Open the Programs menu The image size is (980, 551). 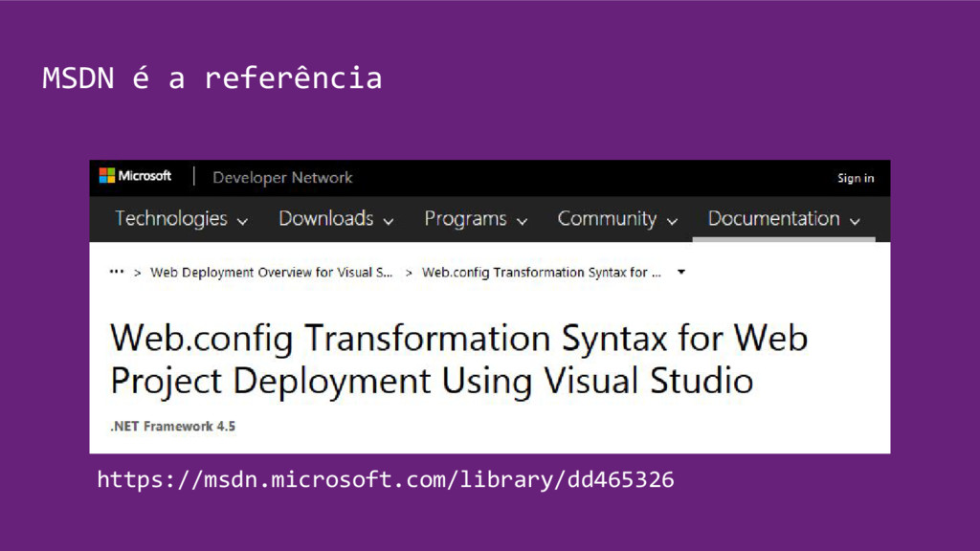[477, 219]
